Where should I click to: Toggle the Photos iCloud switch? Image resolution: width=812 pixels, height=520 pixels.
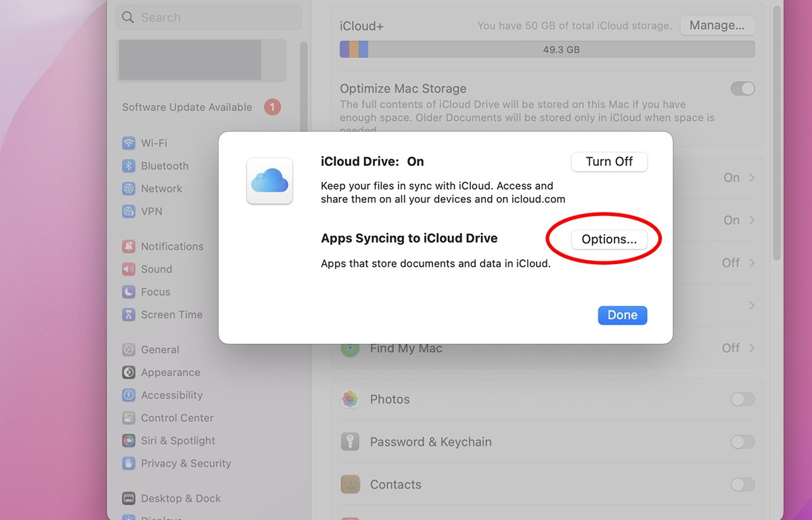click(742, 399)
